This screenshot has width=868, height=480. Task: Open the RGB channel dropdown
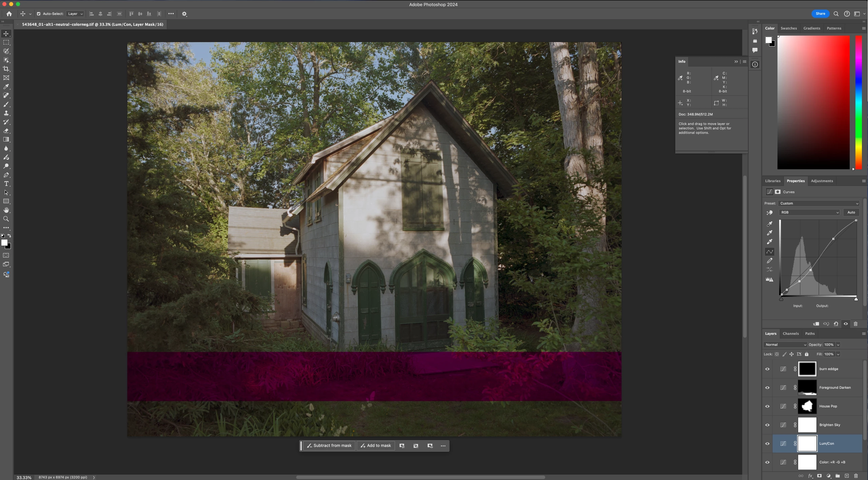[x=809, y=212]
